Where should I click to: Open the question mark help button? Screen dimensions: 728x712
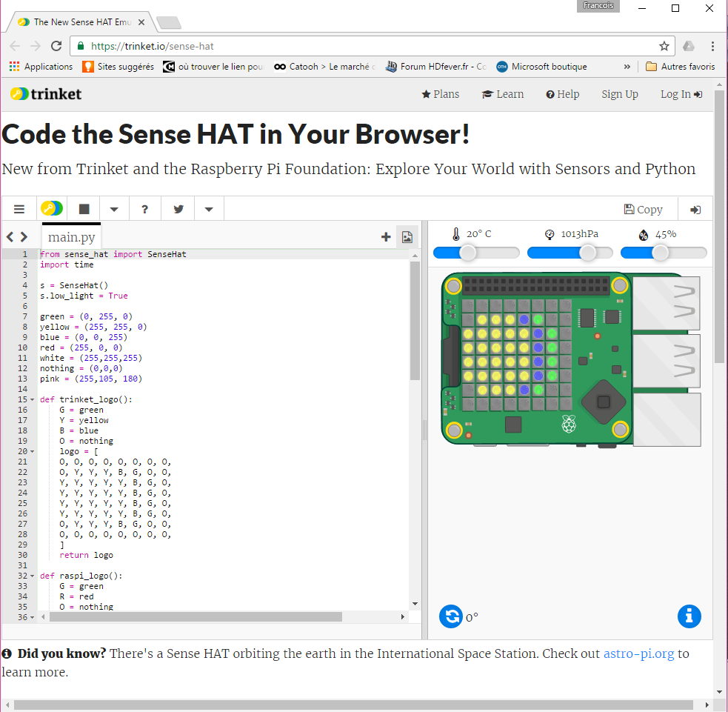pos(145,209)
